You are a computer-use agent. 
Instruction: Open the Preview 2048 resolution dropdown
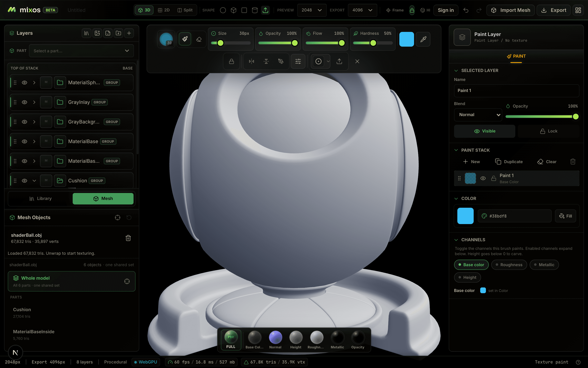(312, 10)
